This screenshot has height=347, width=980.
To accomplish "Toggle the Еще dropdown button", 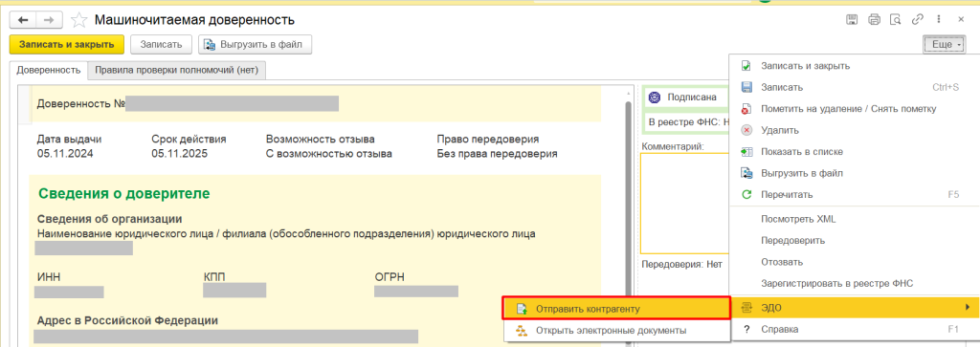I will (944, 44).
